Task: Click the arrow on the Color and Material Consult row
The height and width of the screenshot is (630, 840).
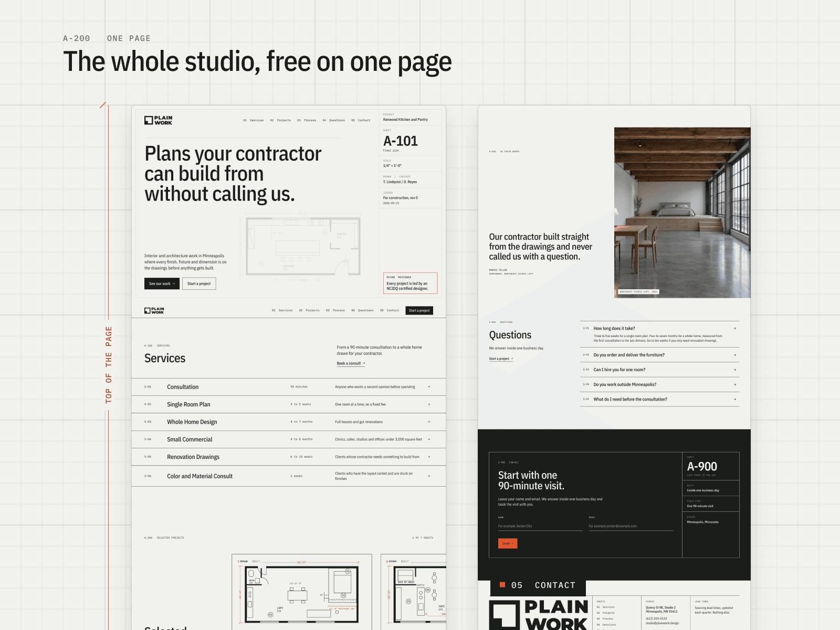Action: (x=429, y=476)
